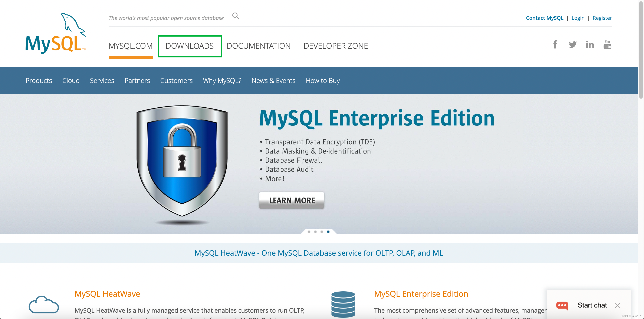Switch to the MYSQL.COM tab

pyautogui.click(x=131, y=46)
